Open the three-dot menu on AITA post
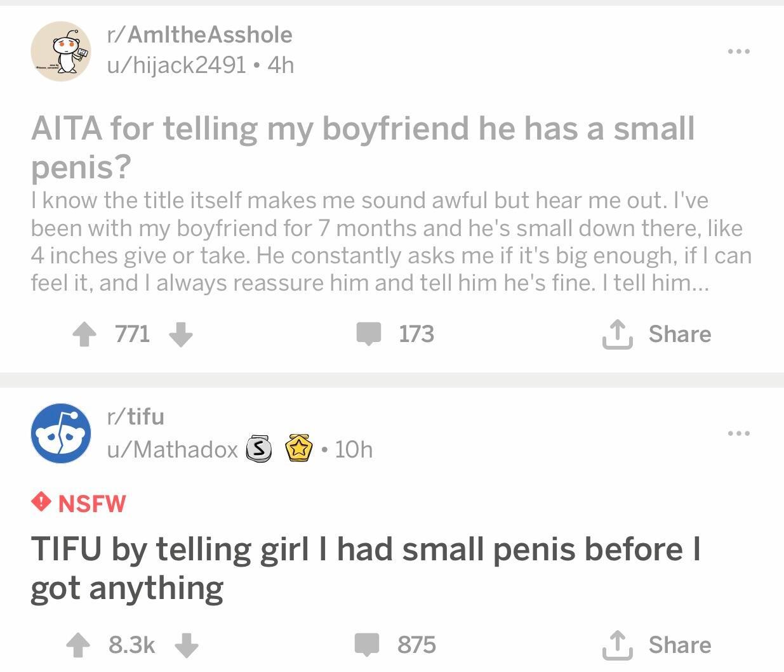784x672 pixels. coord(739,51)
